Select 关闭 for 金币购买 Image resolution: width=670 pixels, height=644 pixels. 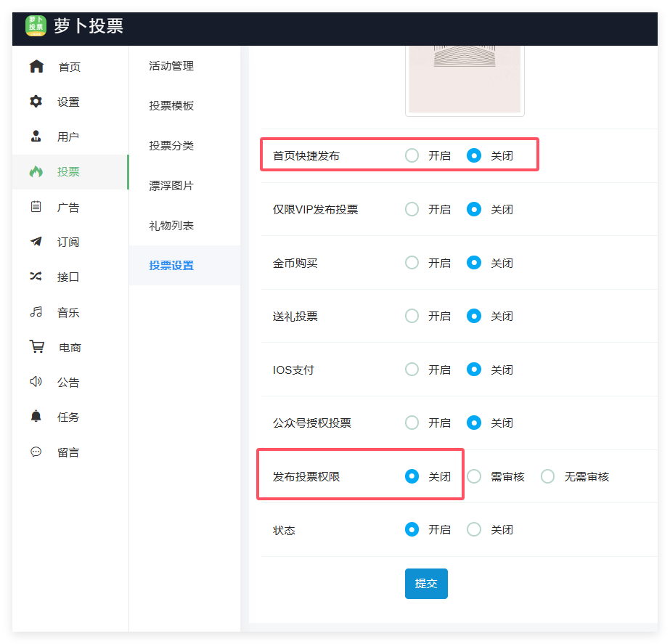(x=474, y=262)
